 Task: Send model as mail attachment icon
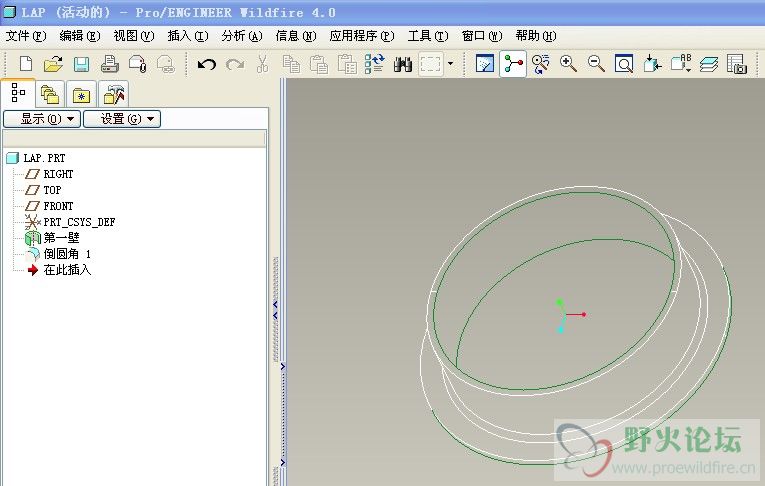tap(138, 64)
